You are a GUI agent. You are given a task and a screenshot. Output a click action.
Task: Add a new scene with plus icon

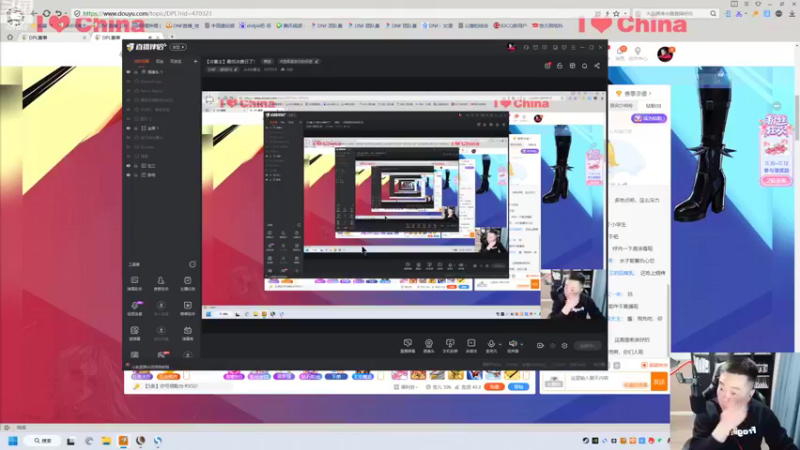(x=195, y=61)
